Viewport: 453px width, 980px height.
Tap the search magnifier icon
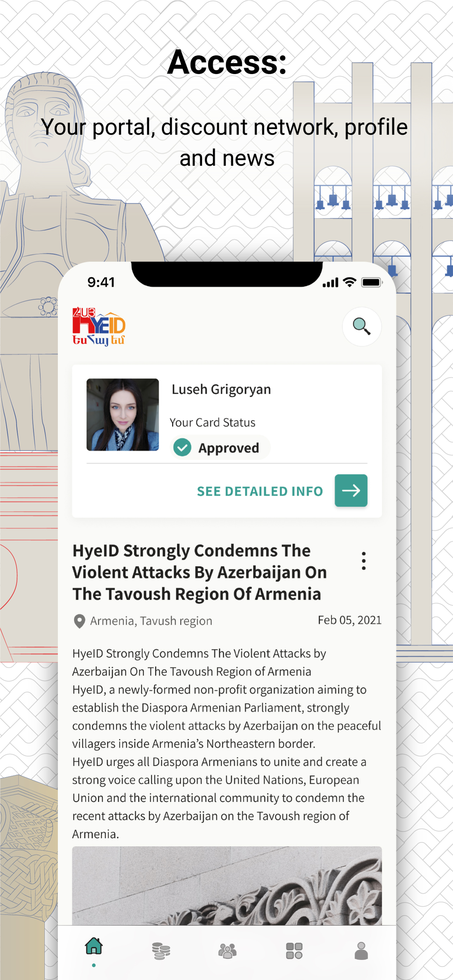tap(362, 326)
